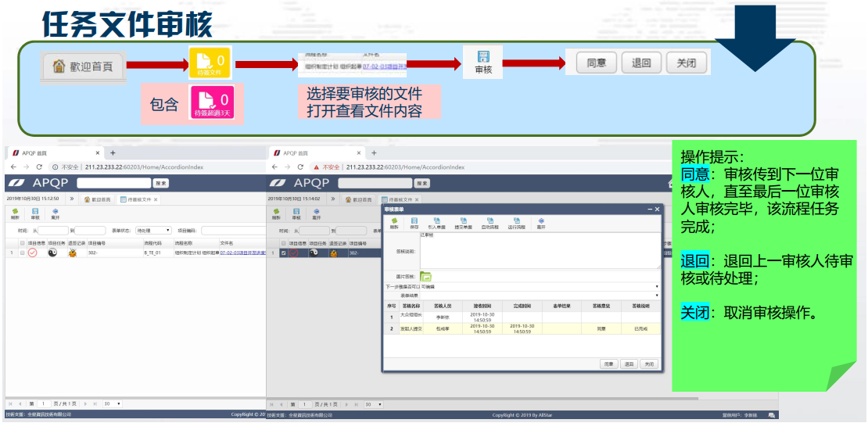Open 表单状态 待处理 dropdown in left window
Image resolution: width=868 pixels, height=423 pixels.
(x=153, y=231)
